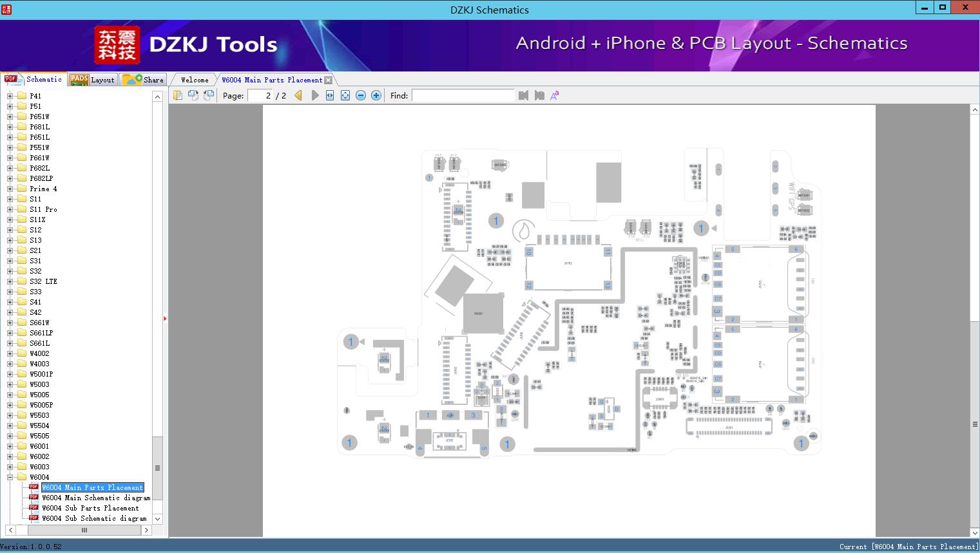
Task: Expand the S32 LTE folder
Action: [10, 281]
